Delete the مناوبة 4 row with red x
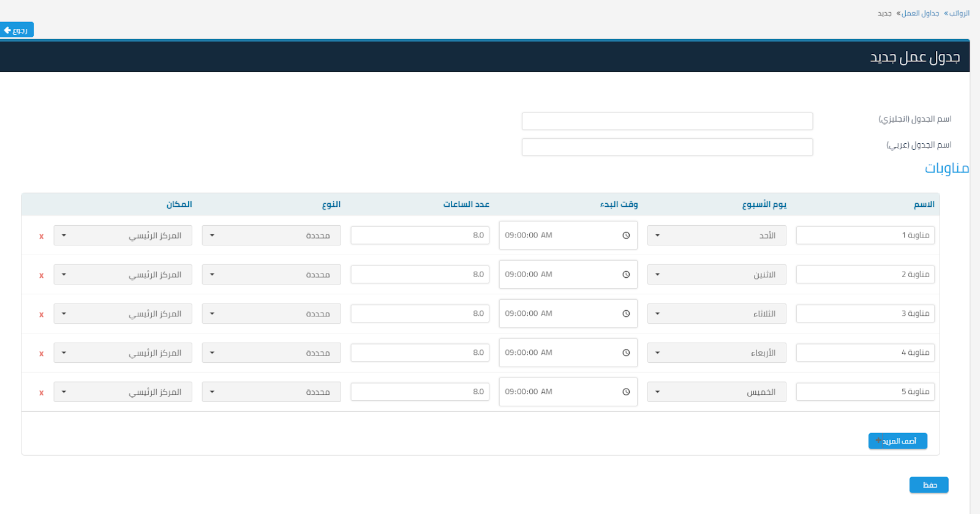The image size is (980, 514). 42,354
